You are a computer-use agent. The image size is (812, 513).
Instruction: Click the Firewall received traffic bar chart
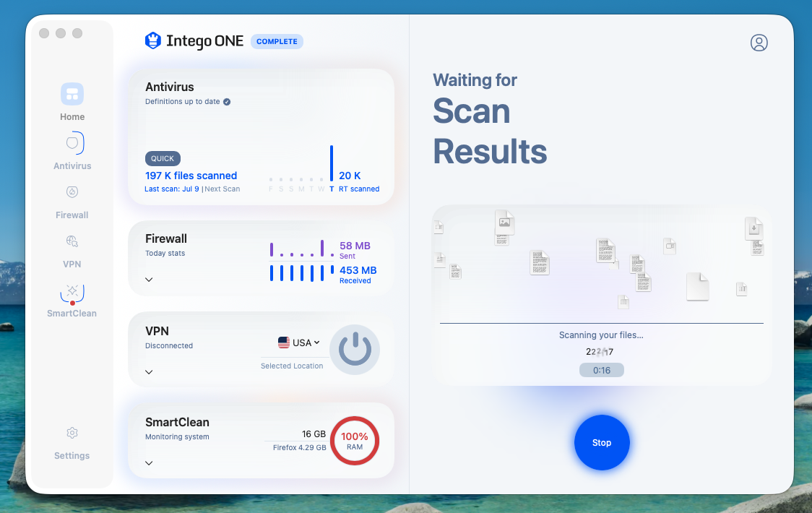click(303, 272)
